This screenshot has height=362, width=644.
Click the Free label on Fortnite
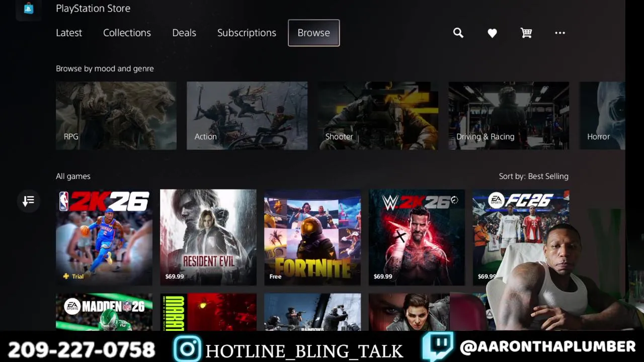(x=275, y=277)
